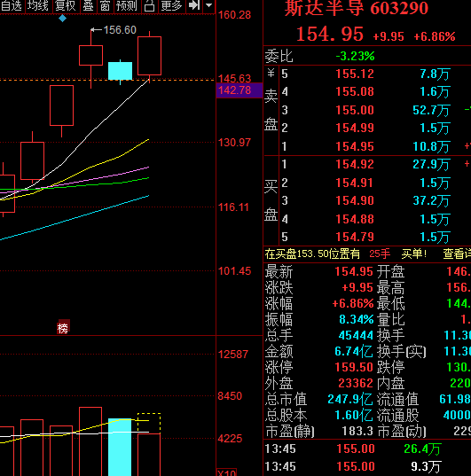Click the 自选 toolbar button
Image resolution: width=471 pixels, height=476 pixels.
click(x=12, y=6)
